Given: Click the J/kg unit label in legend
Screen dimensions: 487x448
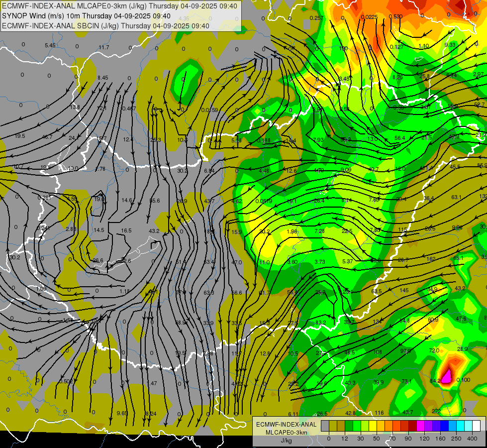Looking at the screenshot, I should coord(286,441).
